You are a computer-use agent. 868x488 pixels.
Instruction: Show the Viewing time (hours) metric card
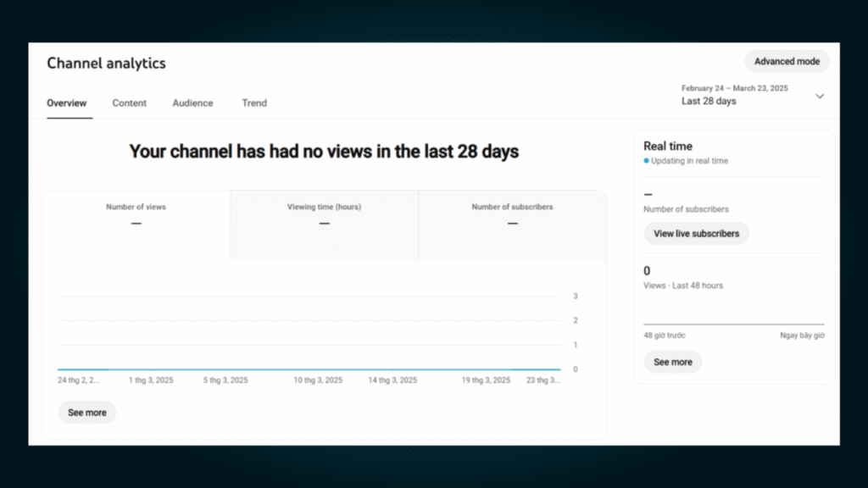coord(324,216)
